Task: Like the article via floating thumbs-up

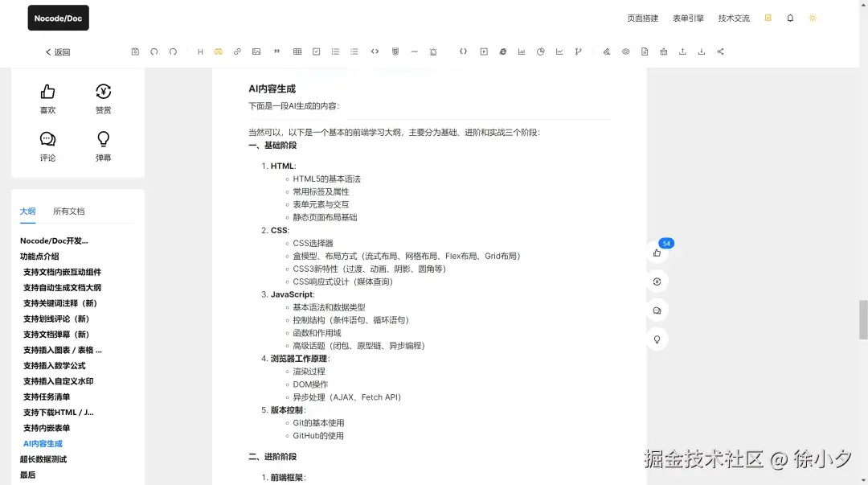Action: 657,253
